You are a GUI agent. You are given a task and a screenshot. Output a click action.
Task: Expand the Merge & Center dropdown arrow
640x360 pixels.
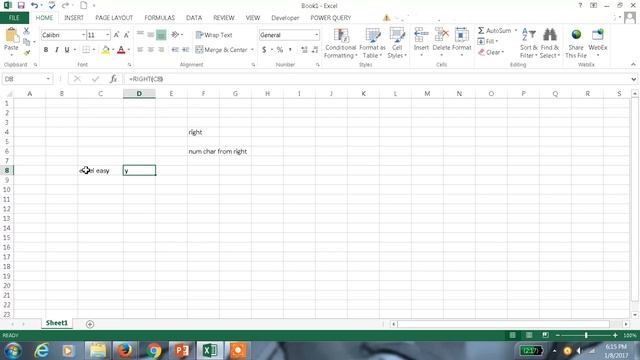[x=252, y=50]
